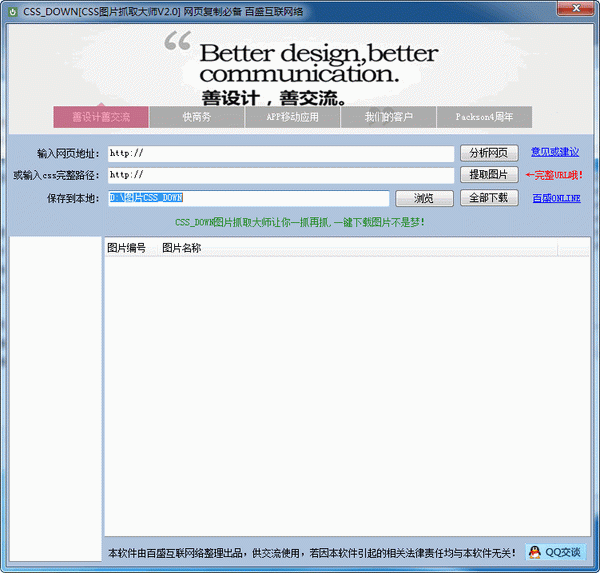Click the green CSS_DOWN slogan text
The width and height of the screenshot is (600, 573).
300,222
